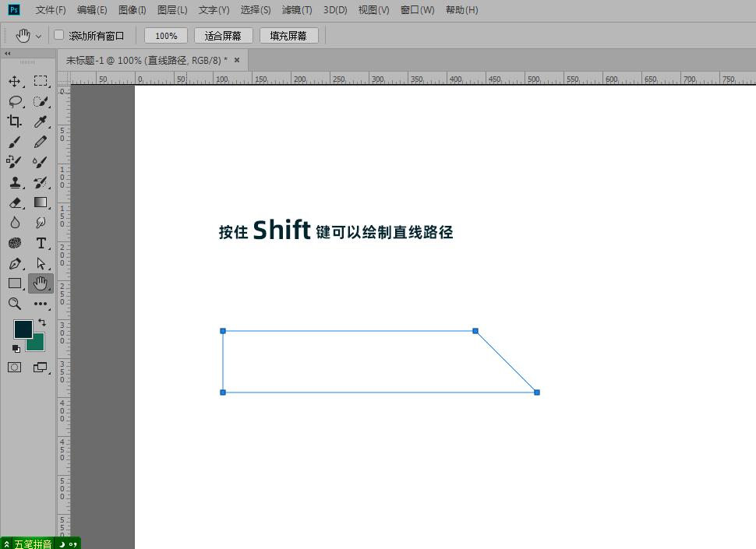
Task: Click the 填充屏幕 button
Action: tap(289, 36)
